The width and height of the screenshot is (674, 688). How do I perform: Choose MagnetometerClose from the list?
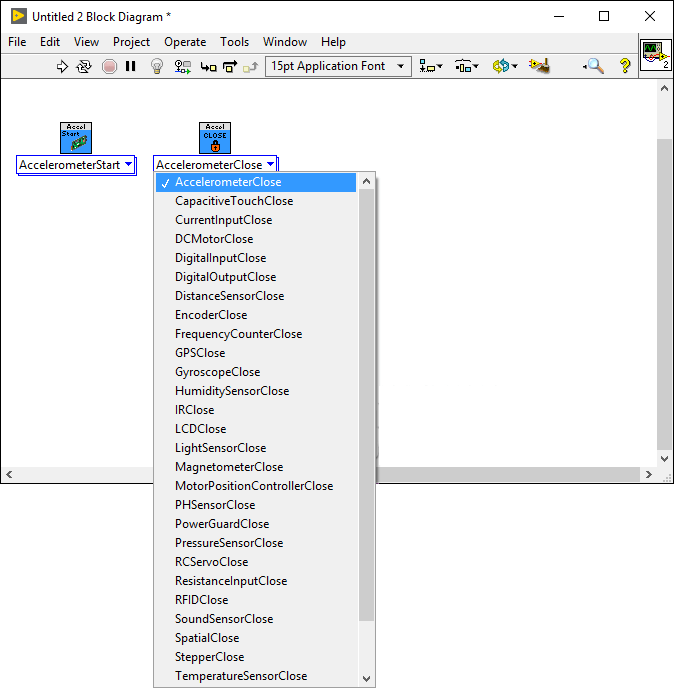tap(256, 467)
